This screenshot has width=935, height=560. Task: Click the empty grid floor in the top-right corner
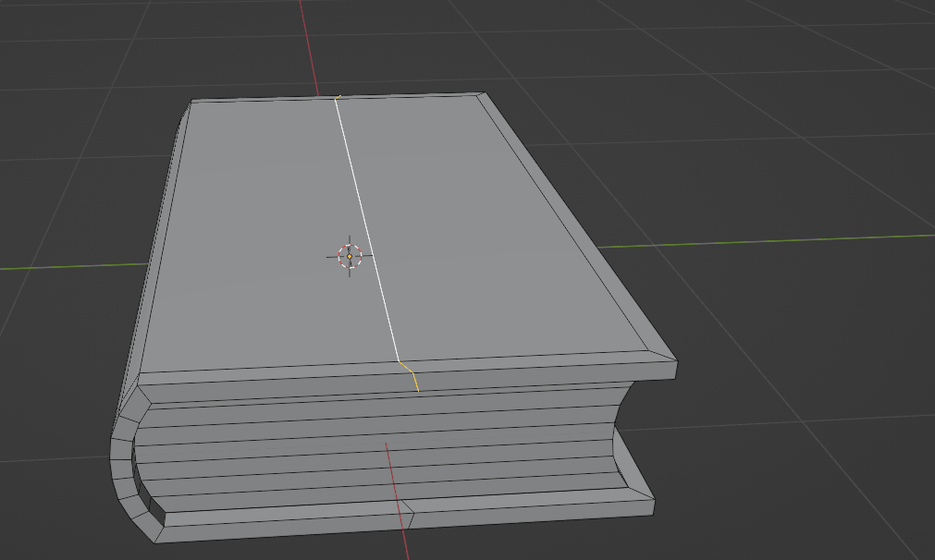[x=832, y=55]
